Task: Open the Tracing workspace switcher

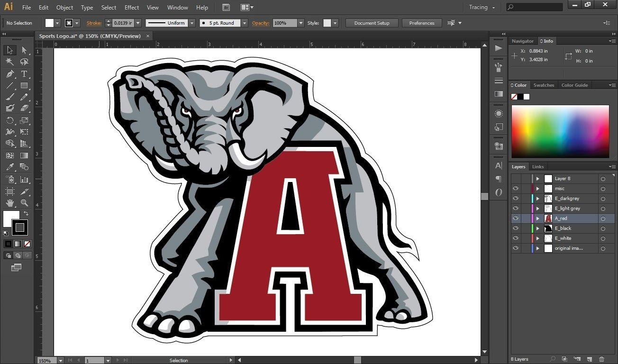Action: [x=482, y=7]
